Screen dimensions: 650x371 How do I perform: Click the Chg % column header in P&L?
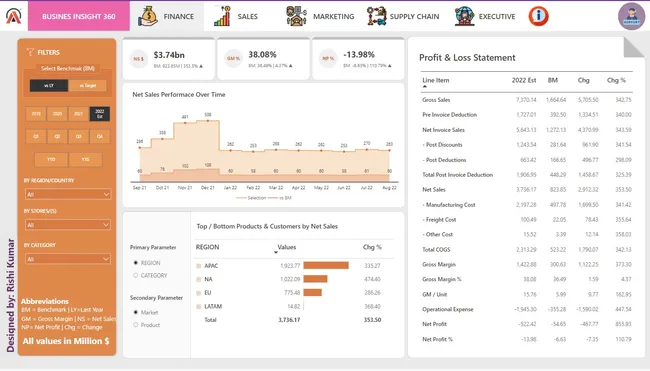point(616,80)
